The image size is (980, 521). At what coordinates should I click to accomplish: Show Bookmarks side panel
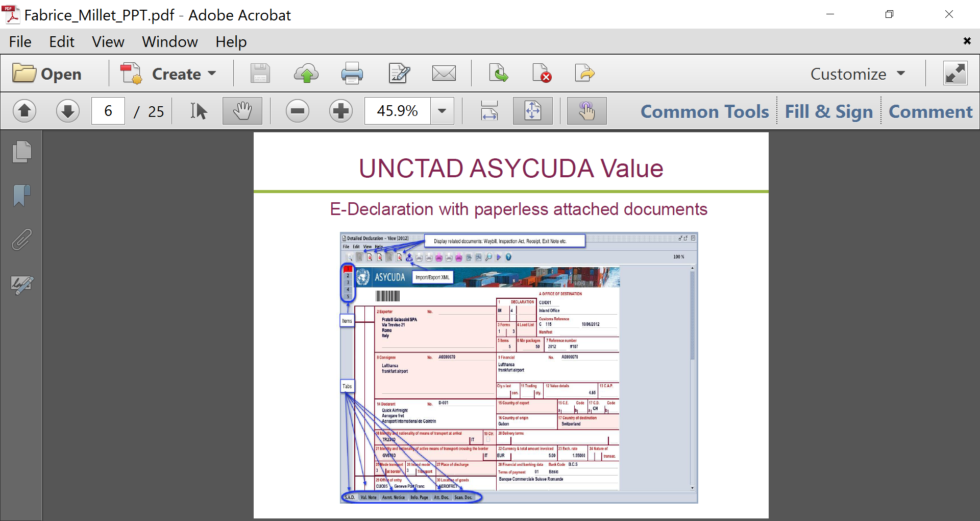click(x=21, y=195)
